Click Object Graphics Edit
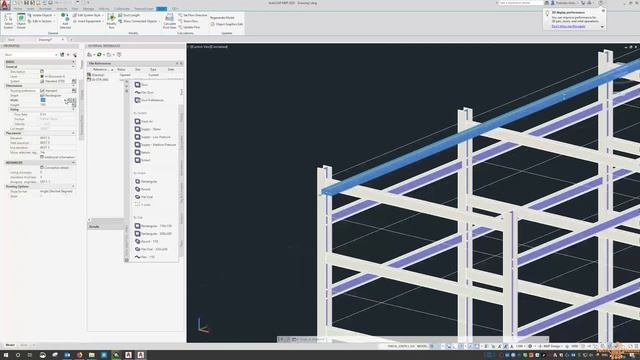Viewport: 640px width, 360px height. tap(227, 24)
